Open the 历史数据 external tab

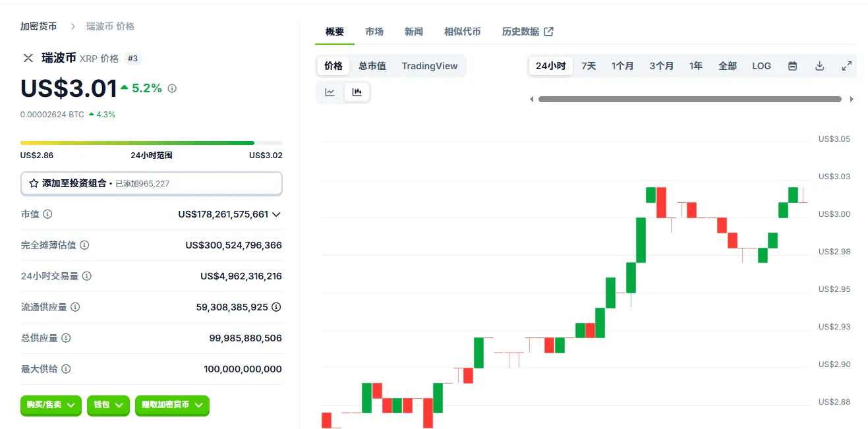(x=528, y=32)
